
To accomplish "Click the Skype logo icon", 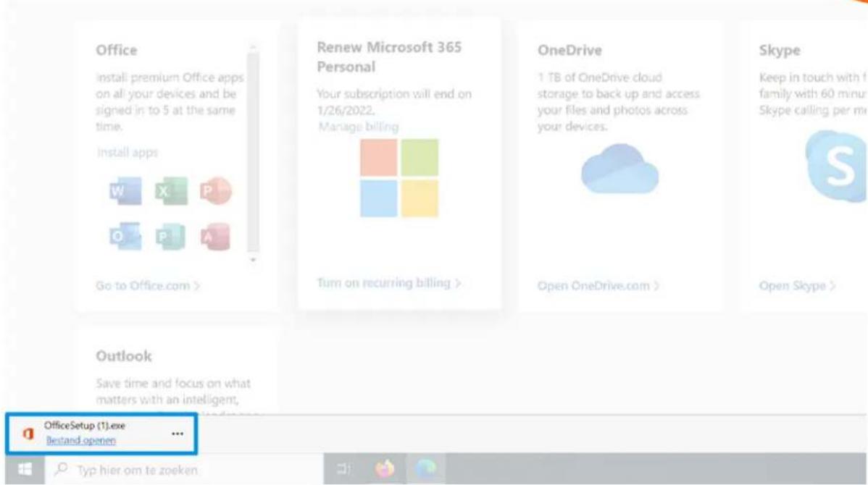I will 836,166.
